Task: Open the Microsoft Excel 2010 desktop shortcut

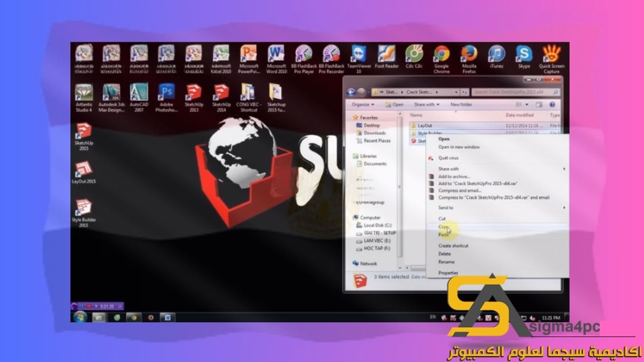Action: 221,59
